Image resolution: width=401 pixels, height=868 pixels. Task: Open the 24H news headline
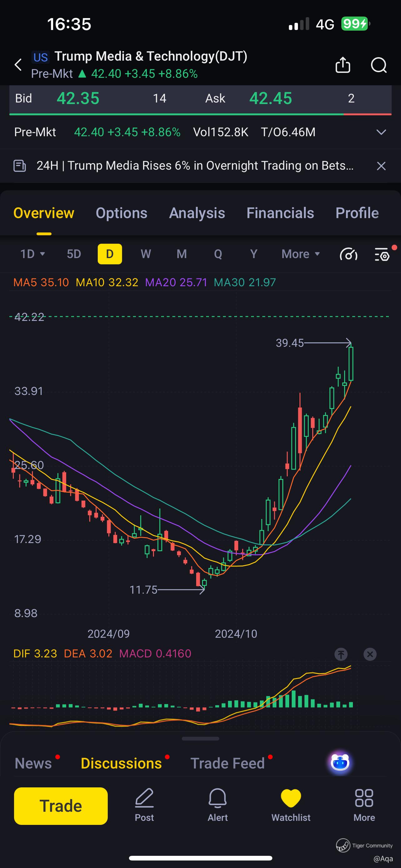tap(195, 166)
